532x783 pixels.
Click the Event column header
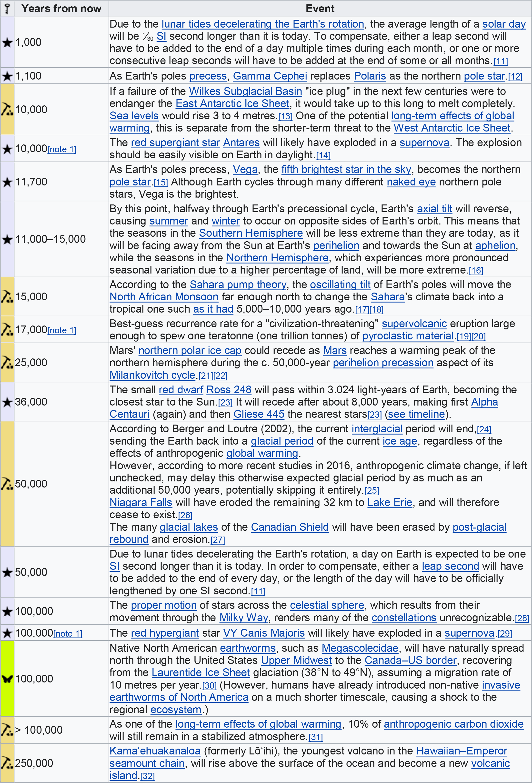pos(320,9)
